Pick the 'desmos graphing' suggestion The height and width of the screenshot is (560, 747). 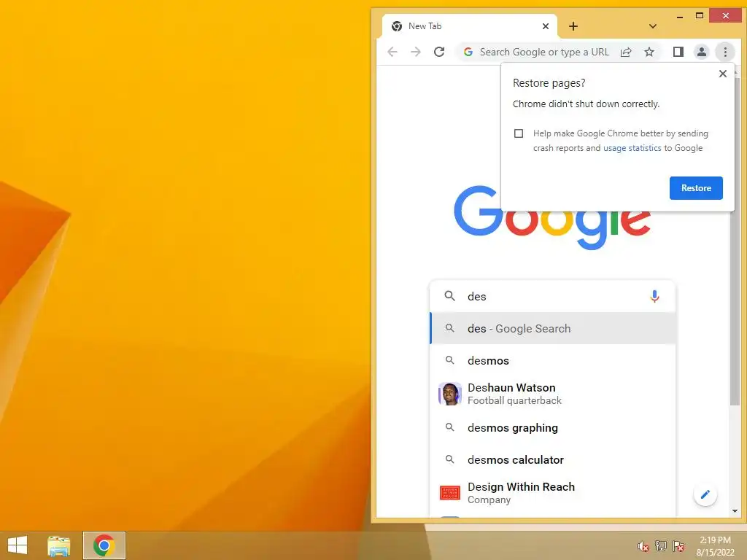552,427
